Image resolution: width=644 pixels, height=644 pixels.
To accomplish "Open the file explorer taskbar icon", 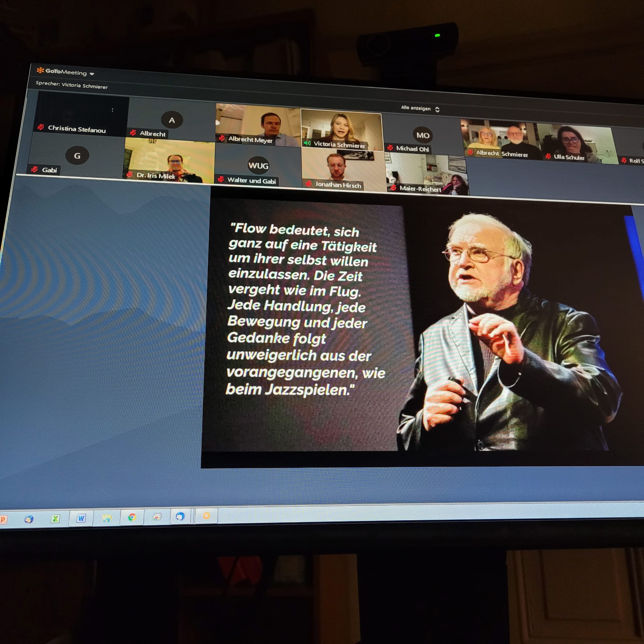I will (x=107, y=518).
